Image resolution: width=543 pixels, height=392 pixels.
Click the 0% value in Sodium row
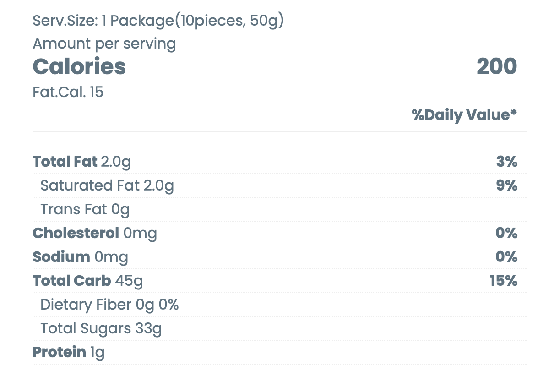[507, 257]
